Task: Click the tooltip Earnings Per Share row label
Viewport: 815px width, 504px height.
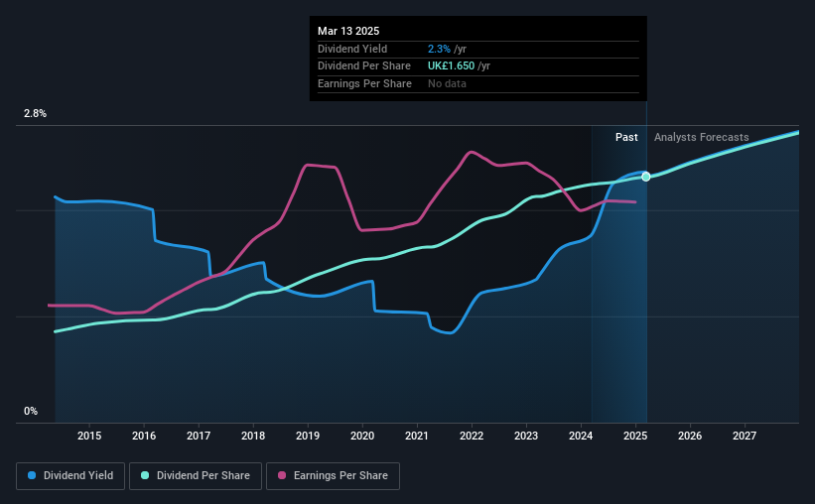Action: (364, 83)
